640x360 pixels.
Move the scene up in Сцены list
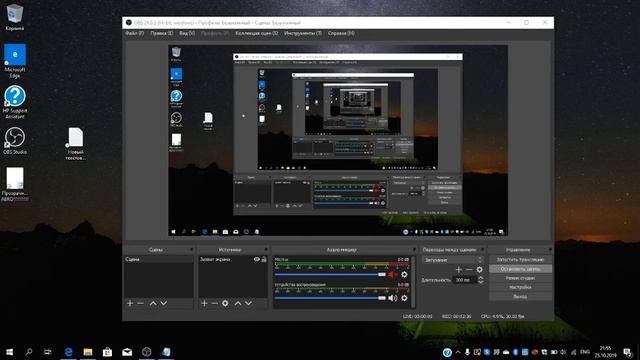tap(153, 303)
